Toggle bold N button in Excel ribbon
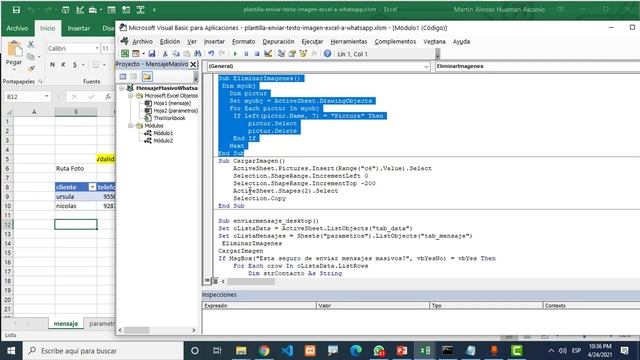Image resolution: width=640 pixels, height=360 pixels. coord(52,64)
